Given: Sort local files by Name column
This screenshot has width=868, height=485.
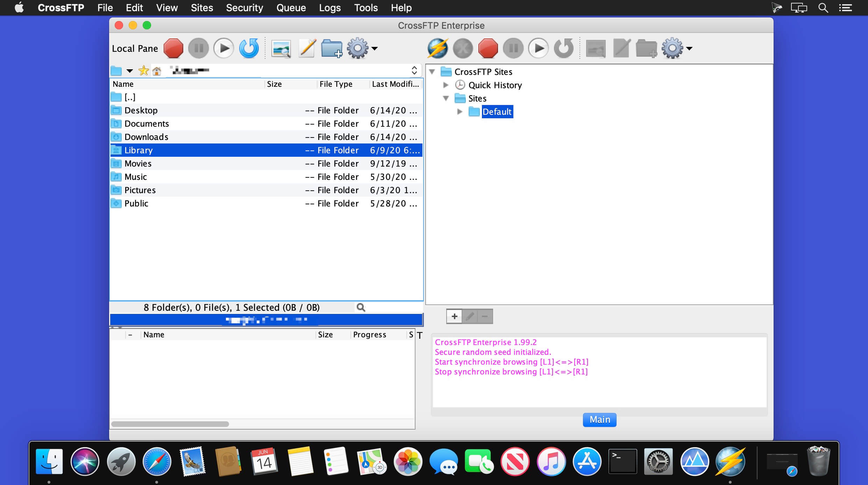Looking at the screenshot, I should (187, 84).
